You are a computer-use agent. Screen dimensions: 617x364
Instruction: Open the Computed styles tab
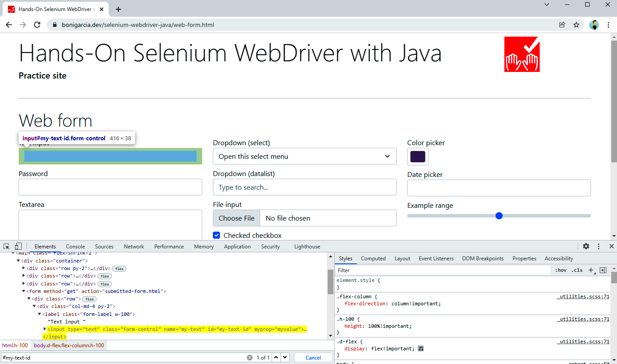coord(373,259)
